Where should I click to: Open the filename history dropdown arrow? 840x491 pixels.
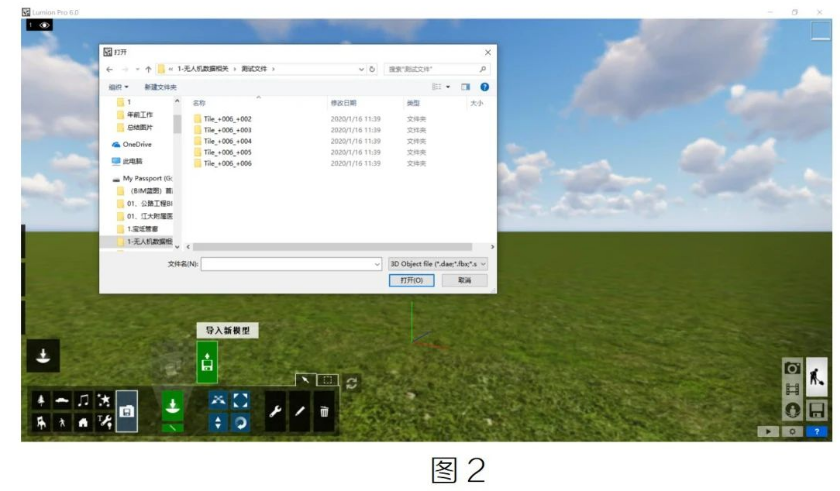(377, 264)
